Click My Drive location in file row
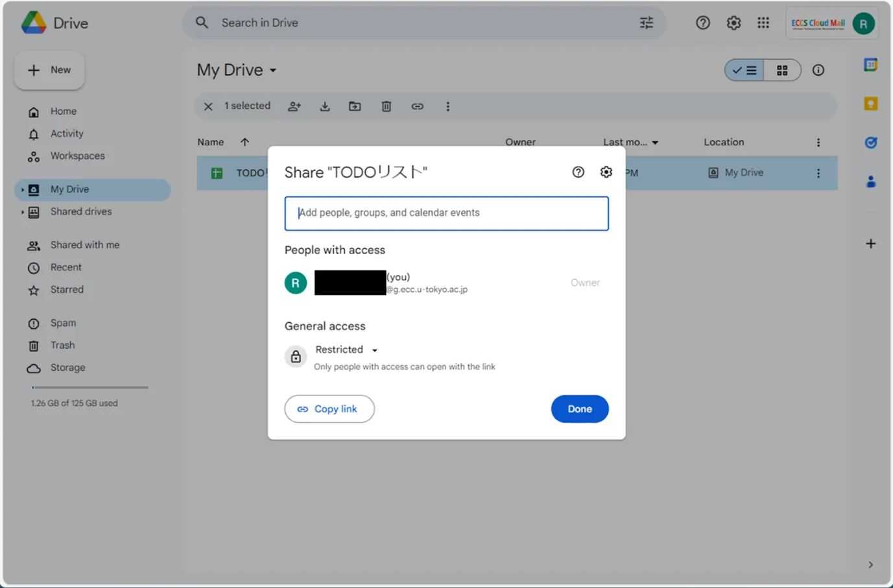This screenshot has width=893, height=588. coord(736,173)
